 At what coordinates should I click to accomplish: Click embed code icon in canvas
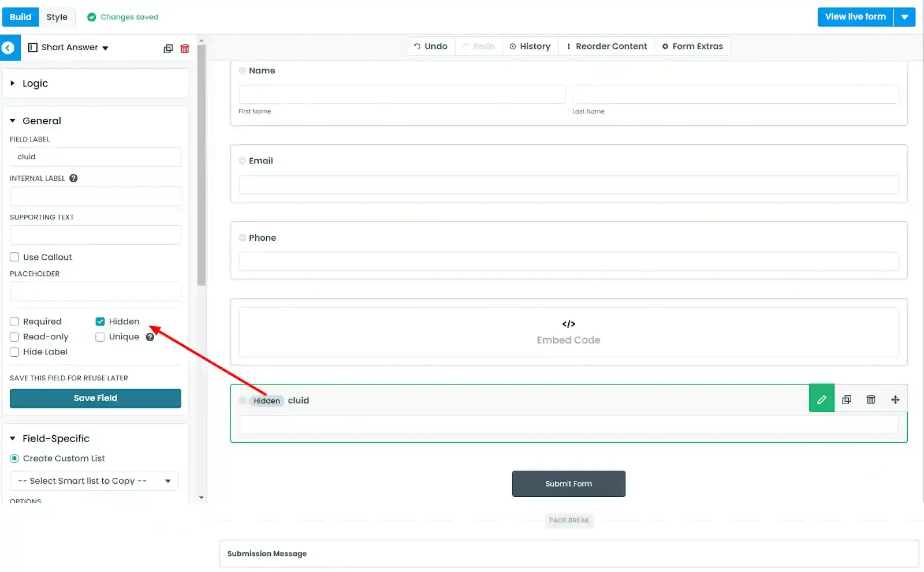coord(569,324)
